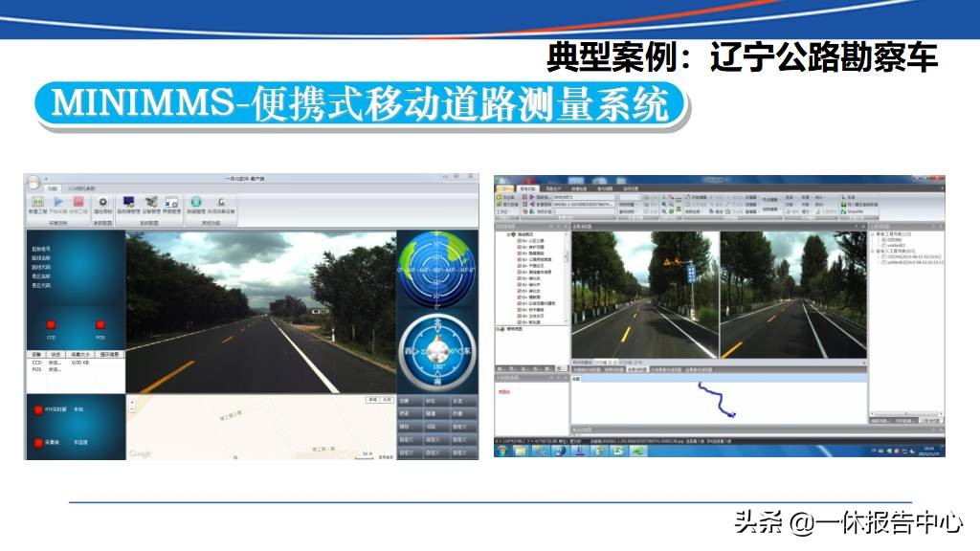Click the globe data management icon

(x=197, y=202)
